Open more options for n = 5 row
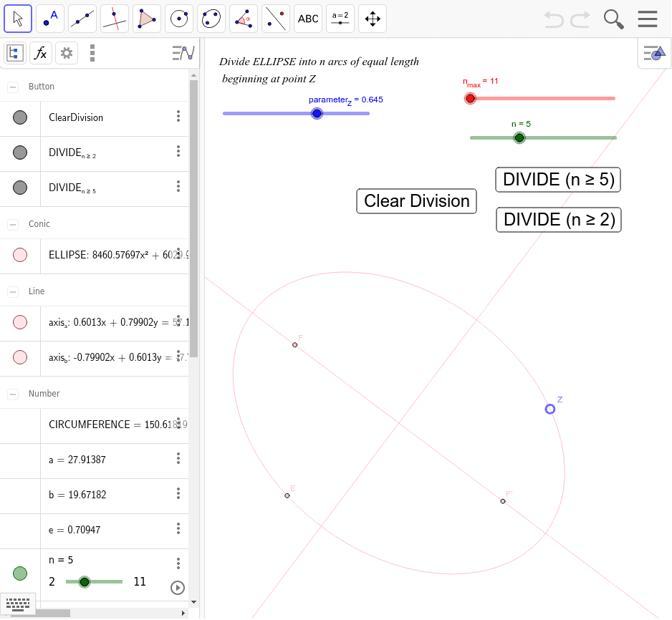Viewport: 672px width, 620px height. [178, 563]
